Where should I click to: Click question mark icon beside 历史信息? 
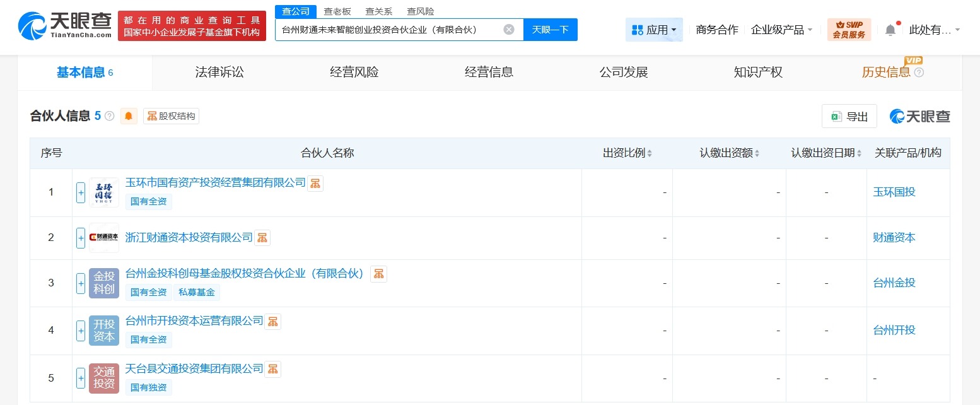[919, 73]
